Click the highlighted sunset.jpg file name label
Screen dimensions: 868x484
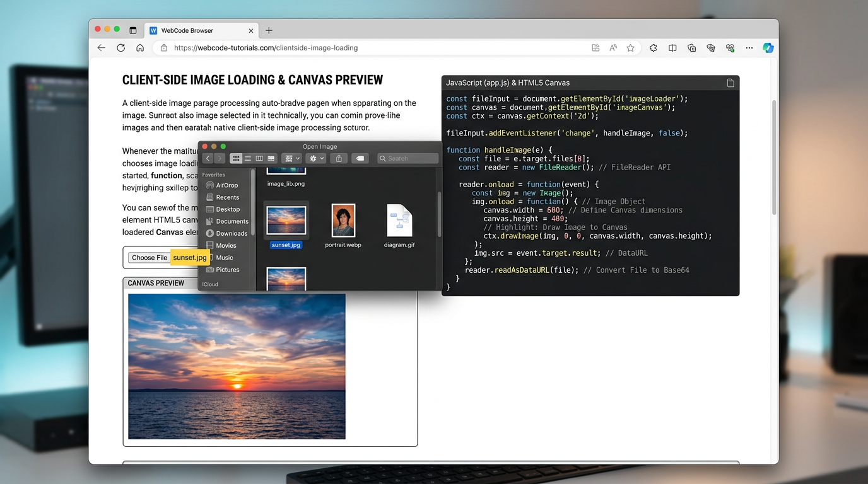(x=286, y=245)
